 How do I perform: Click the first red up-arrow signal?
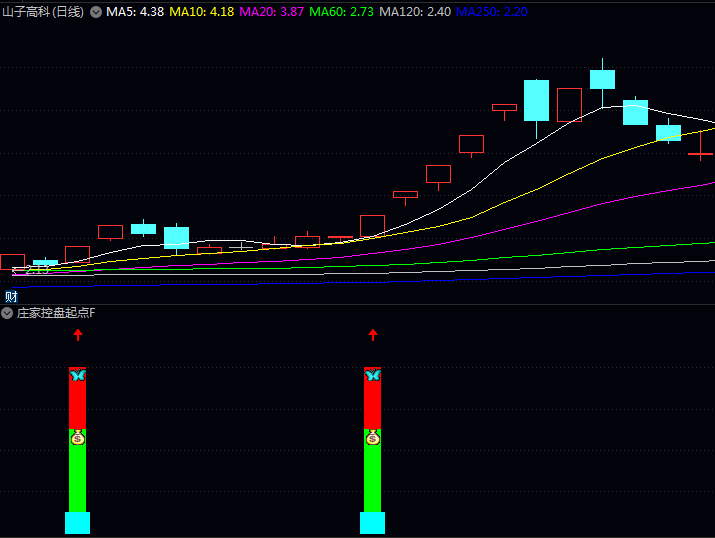point(78,335)
